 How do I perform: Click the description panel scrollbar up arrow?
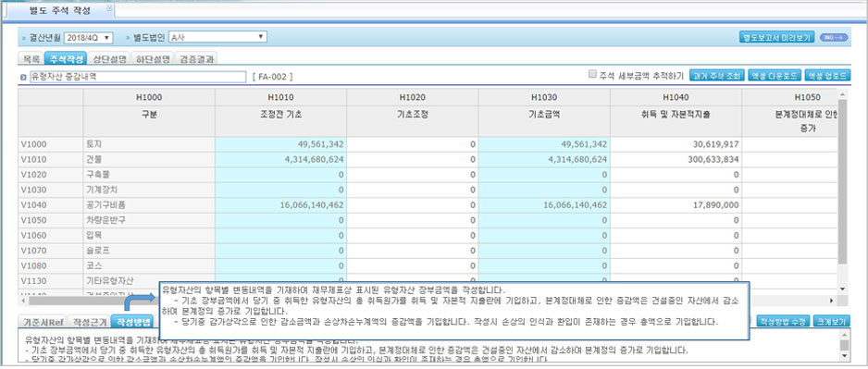pos(844,334)
